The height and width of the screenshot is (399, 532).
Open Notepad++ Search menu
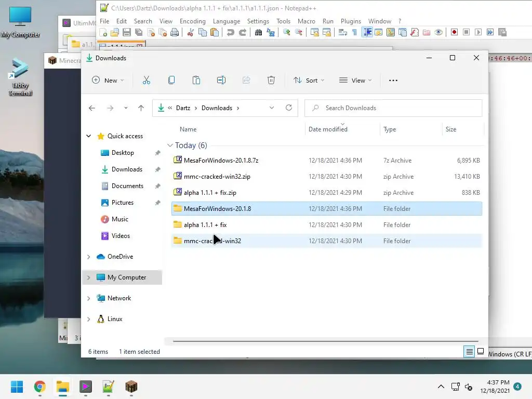143,21
